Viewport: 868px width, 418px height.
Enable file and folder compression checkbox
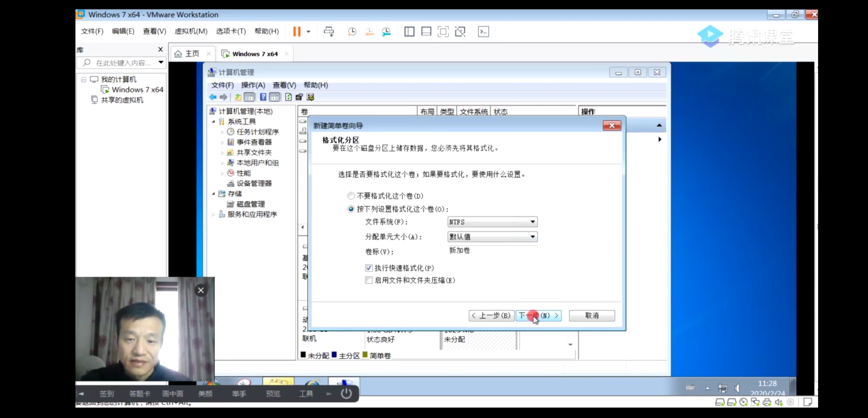point(369,280)
